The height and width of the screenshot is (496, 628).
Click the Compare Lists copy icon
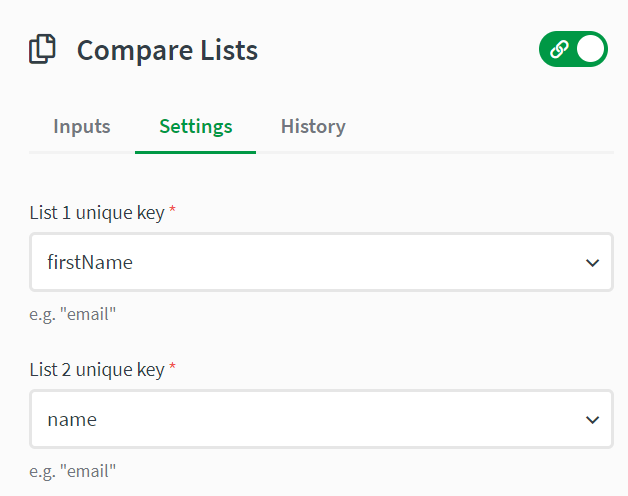coord(42,49)
